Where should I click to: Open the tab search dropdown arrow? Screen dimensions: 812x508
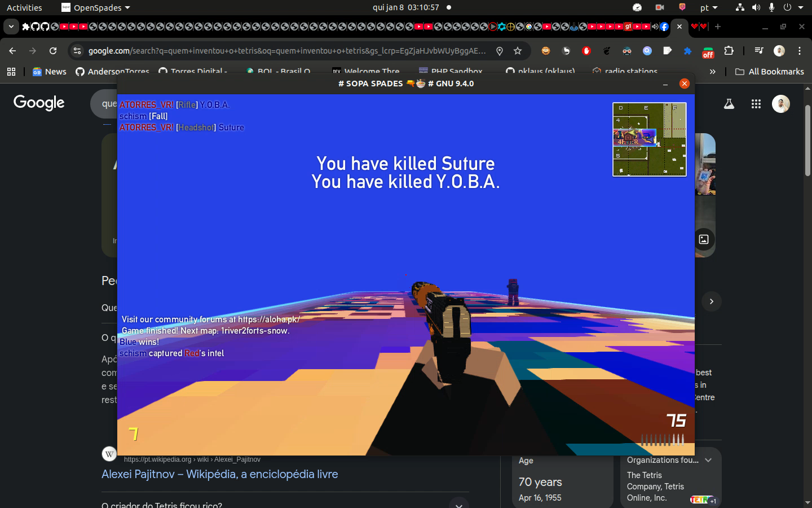[11, 27]
